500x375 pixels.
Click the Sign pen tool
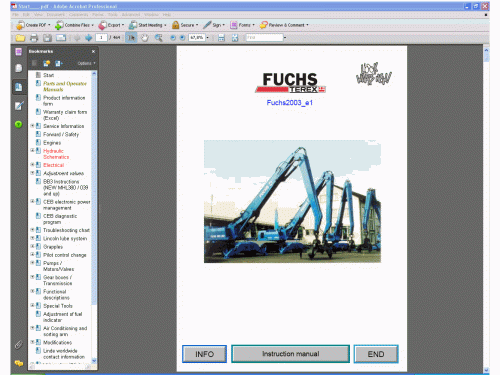(x=214, y=25)
